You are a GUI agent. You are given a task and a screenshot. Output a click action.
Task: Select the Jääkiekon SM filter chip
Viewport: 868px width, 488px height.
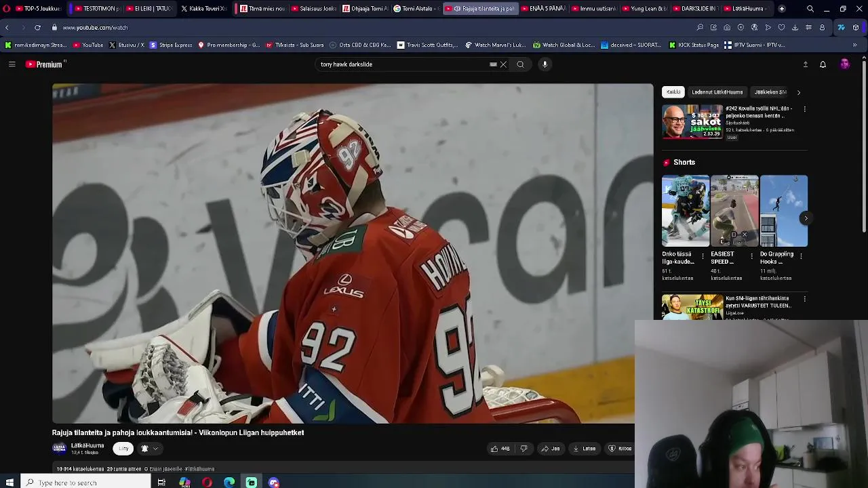pyautogui.click(x=770, y=92)
